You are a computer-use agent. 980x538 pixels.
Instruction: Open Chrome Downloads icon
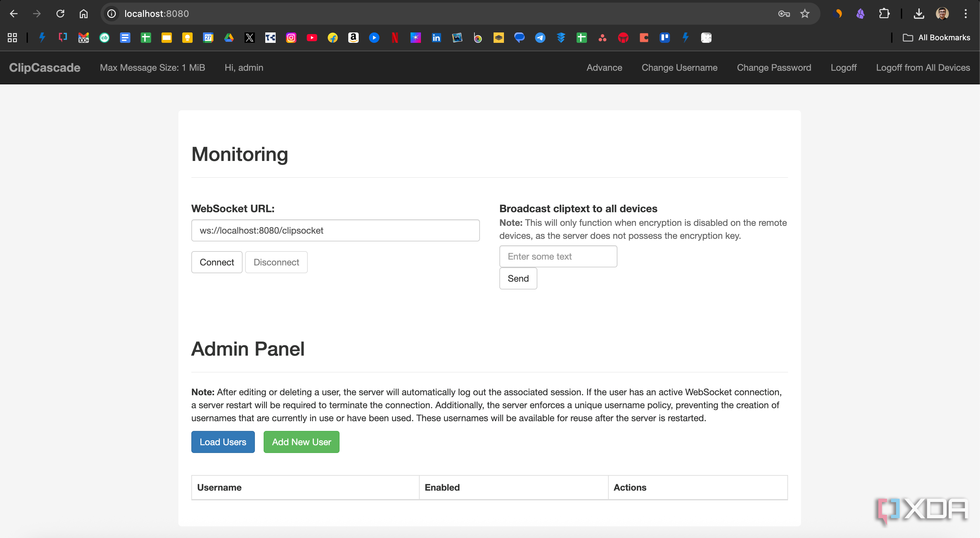tap(919, 14)
